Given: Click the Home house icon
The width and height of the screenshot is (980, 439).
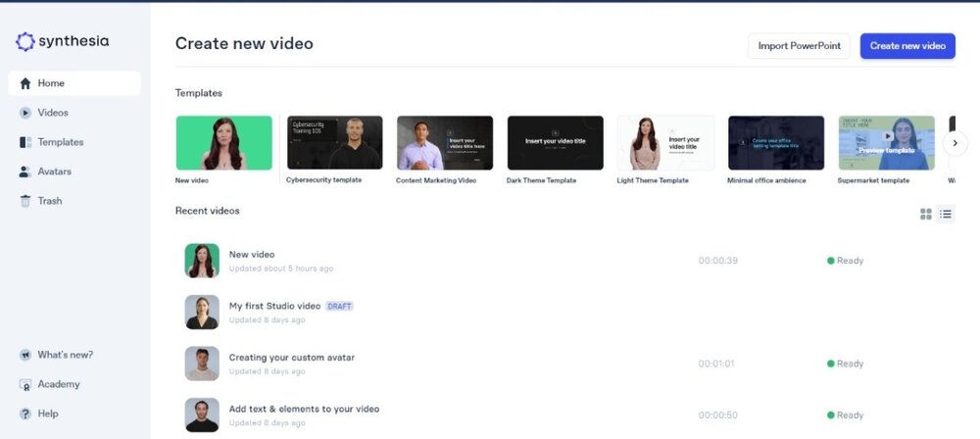Looking at the screenshot, I should [x=25, y=83].
